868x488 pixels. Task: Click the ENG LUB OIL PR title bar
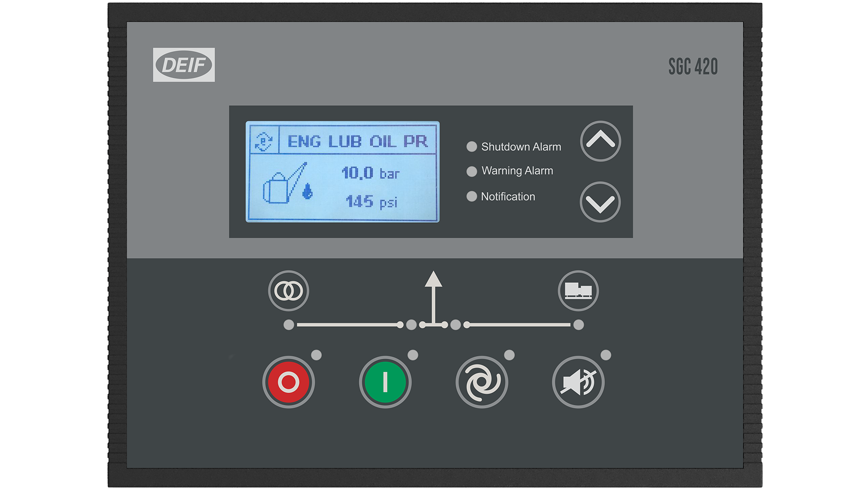point(357,140)
